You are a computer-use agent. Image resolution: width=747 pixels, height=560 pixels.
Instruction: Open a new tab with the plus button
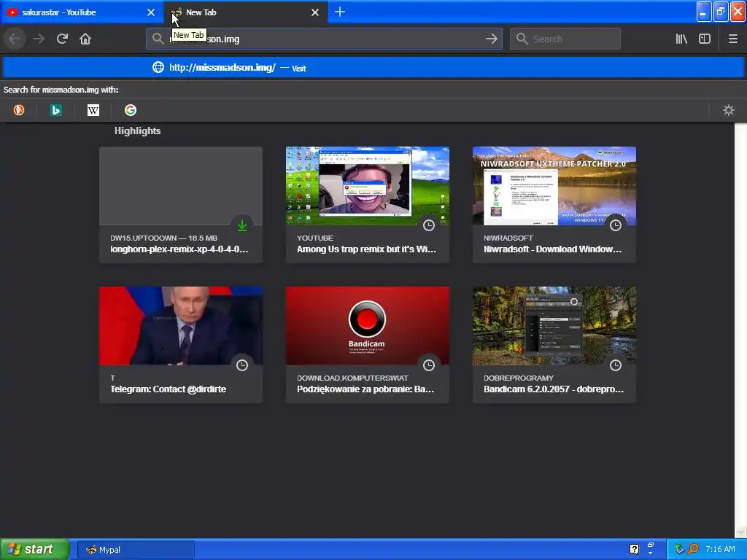(x=340, y=12)
